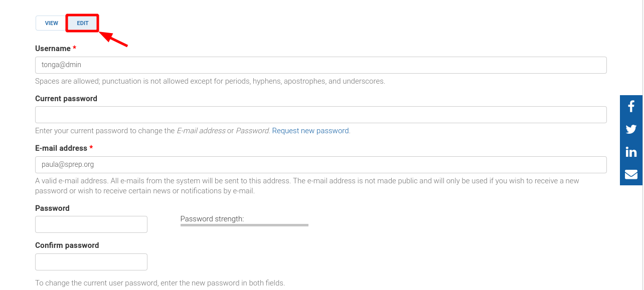Click the red arrow pointing at EDIT

114,39
